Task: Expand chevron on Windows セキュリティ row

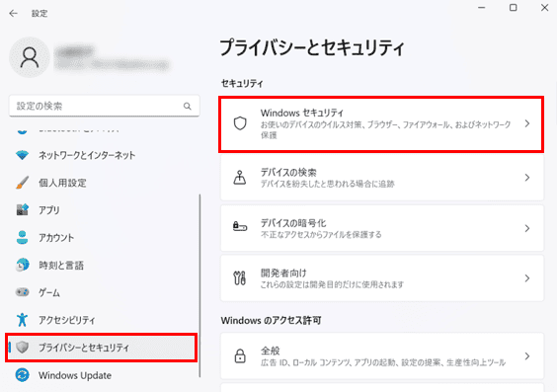Action: point(527,123)
